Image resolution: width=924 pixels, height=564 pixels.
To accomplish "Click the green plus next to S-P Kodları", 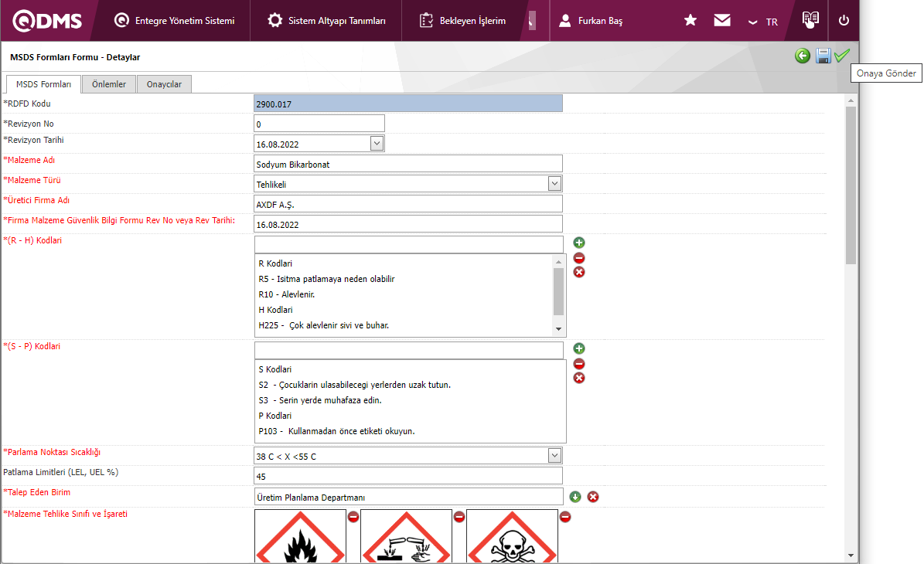I will (x=579, y=348).
